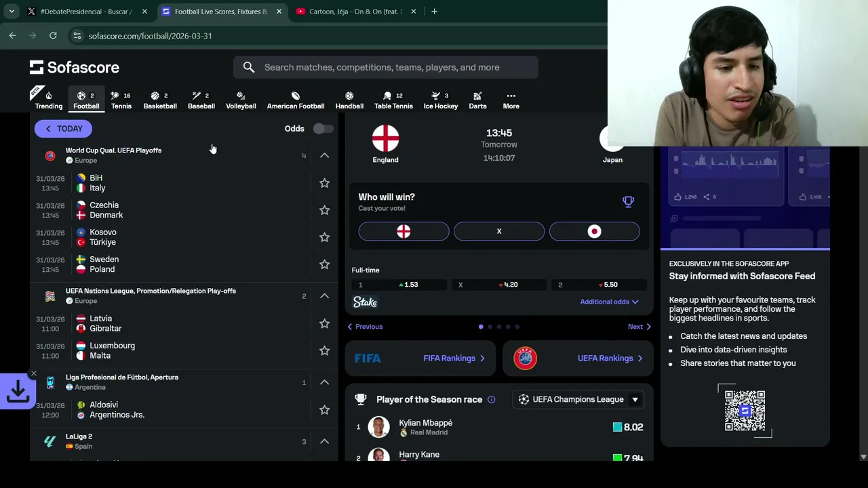Select the Table Tennis icon

point(393,100)
